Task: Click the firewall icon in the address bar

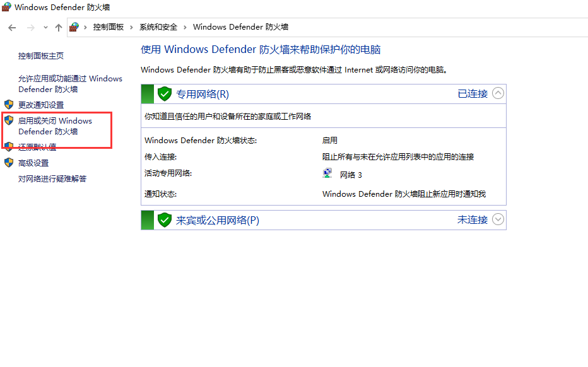Action: tap(74, 27)
